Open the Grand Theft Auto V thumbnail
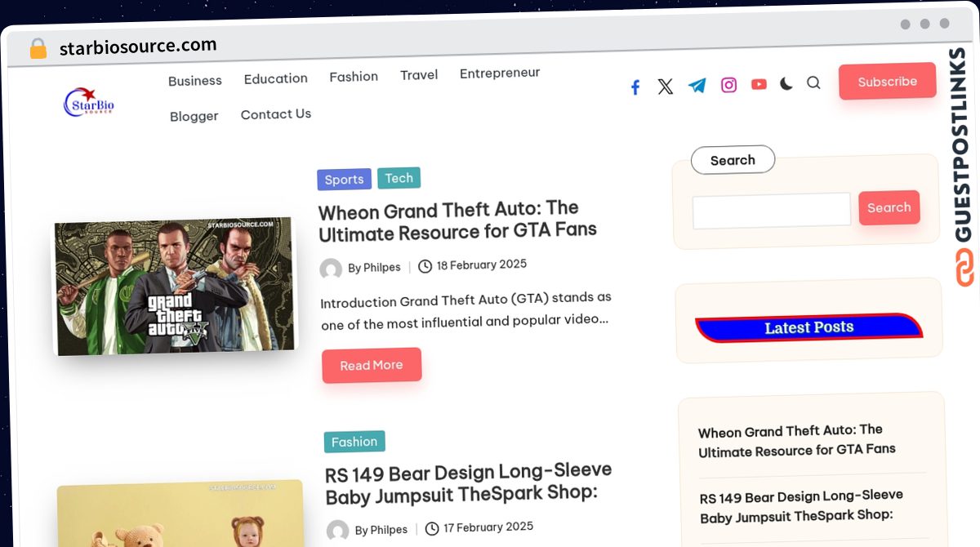Viewport: 980px width, 547px height. (175, 286)
